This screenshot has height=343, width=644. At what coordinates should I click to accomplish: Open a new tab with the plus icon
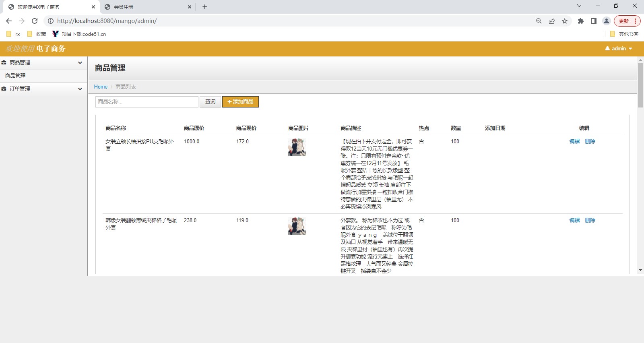tap(205, 7)
